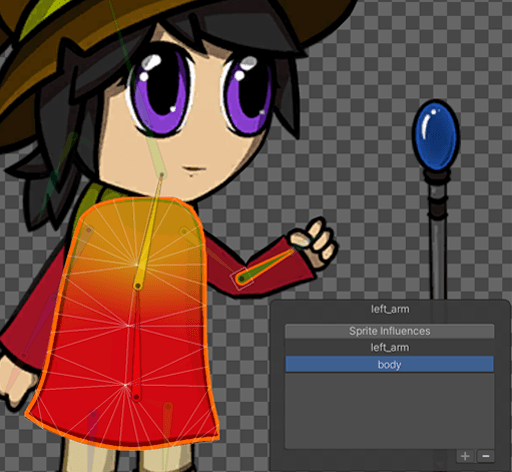512x472 pixels.
Task: Select the red lower body bone
Action: [x=136, y=343]
